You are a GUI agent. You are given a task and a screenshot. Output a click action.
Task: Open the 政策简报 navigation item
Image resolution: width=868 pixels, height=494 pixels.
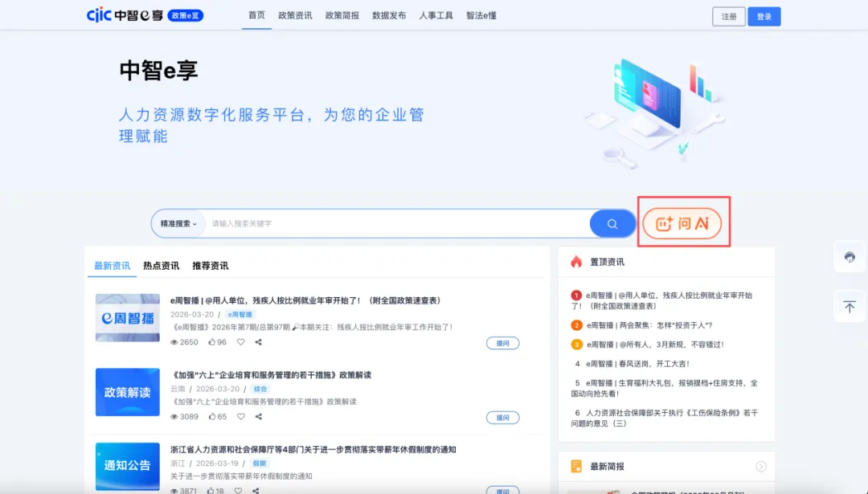tap(342, 15)
